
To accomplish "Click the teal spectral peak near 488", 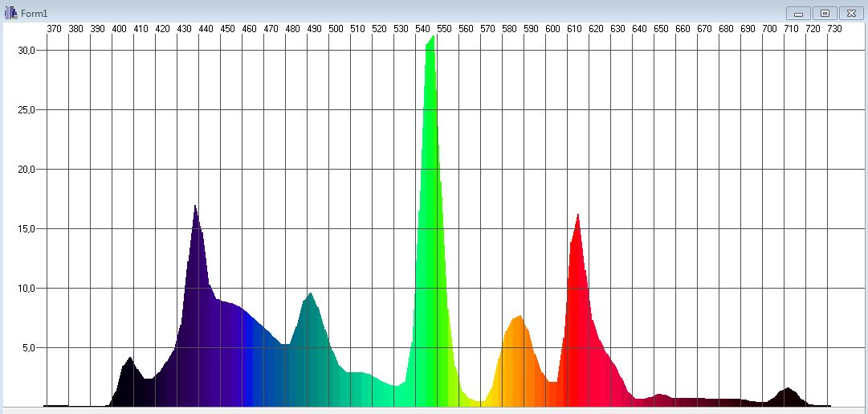I will click(310, 349).
